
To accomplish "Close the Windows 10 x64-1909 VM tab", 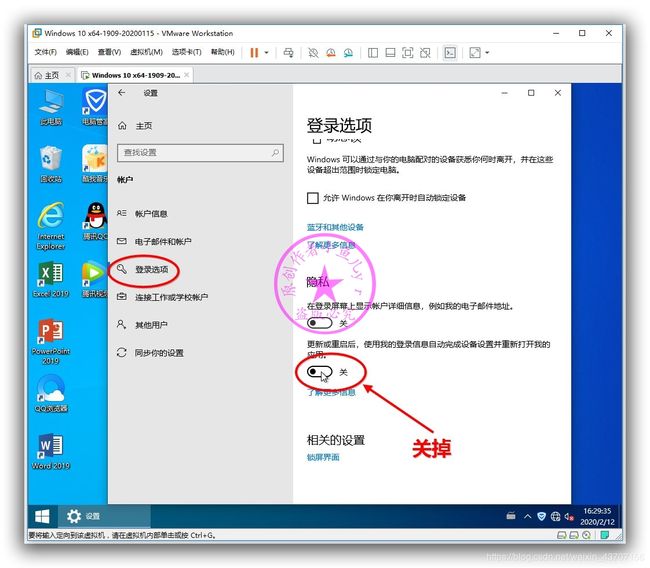I will click(x=187, y=75).
